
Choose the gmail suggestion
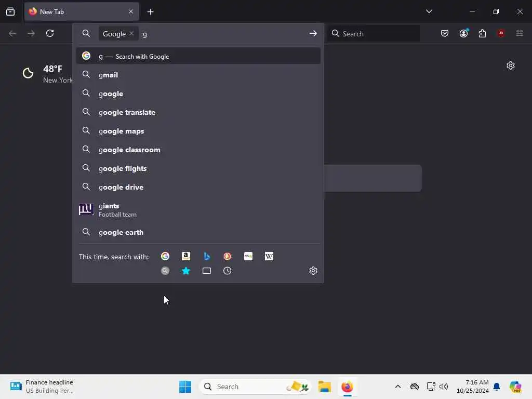coord(198,75)
